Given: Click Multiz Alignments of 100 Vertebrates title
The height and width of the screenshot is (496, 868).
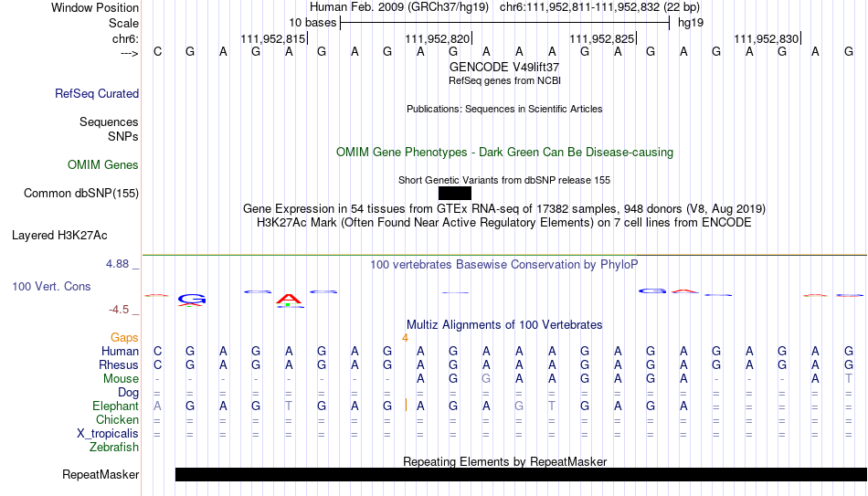Looking at the screenshot, I should point(504,325).
